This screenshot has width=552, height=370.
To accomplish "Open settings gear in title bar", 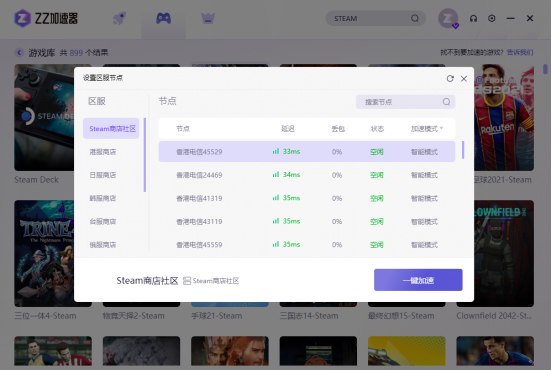I will point(492,18).
